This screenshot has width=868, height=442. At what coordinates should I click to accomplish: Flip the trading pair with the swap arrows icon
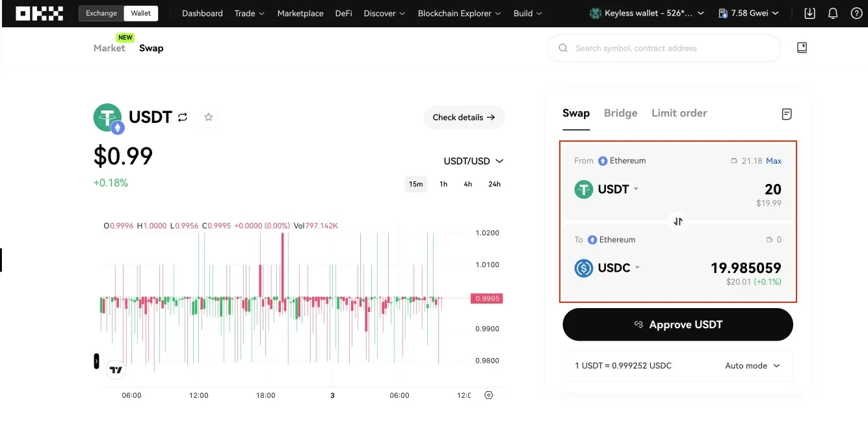click(x=183, y=117)
